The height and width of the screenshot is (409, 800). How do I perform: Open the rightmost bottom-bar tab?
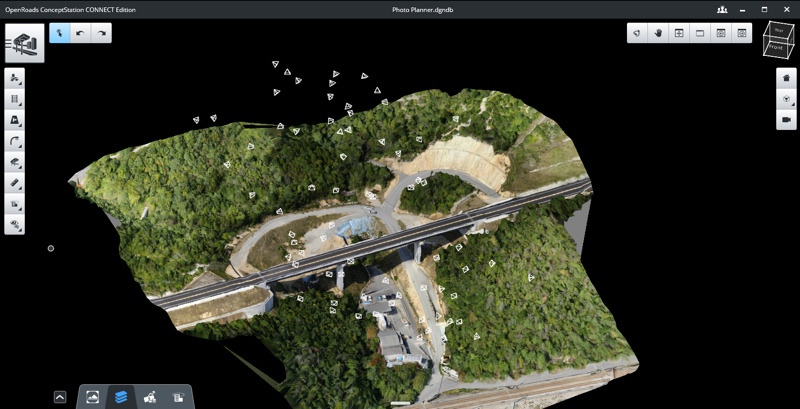(178, 397)
